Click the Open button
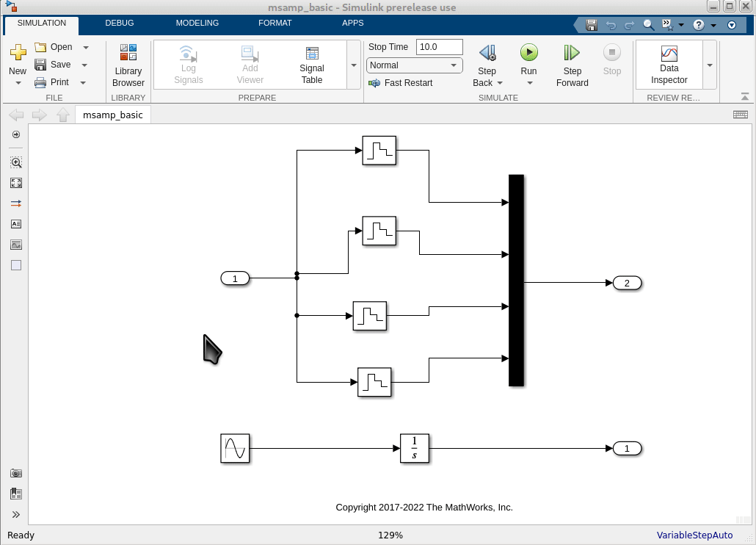Screen dimensions: 756x545 pos(54,47)
